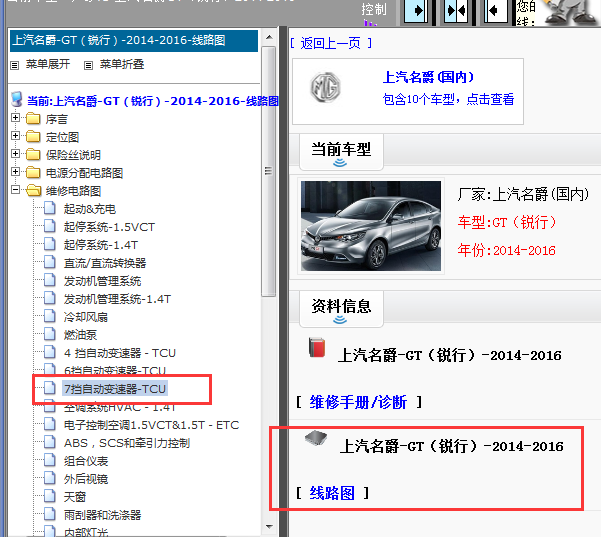Expand all menus with 菜单展开
Image resolution: width=601 pixels, height=537 pixels.
click(48, 64)
